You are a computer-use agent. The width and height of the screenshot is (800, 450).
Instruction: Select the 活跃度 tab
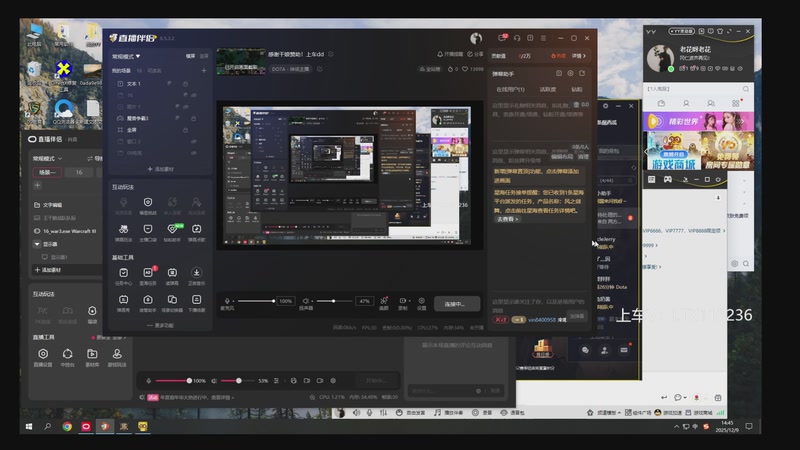point(548,89)
